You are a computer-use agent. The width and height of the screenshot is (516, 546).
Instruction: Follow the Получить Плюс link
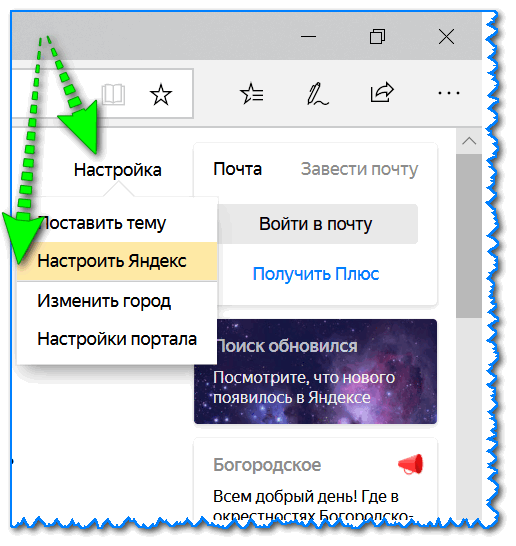pos(315,274)
